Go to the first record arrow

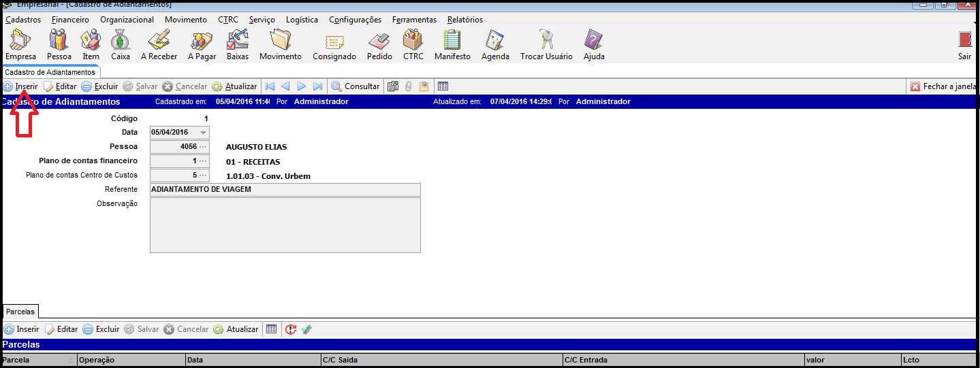pos(270,86)
